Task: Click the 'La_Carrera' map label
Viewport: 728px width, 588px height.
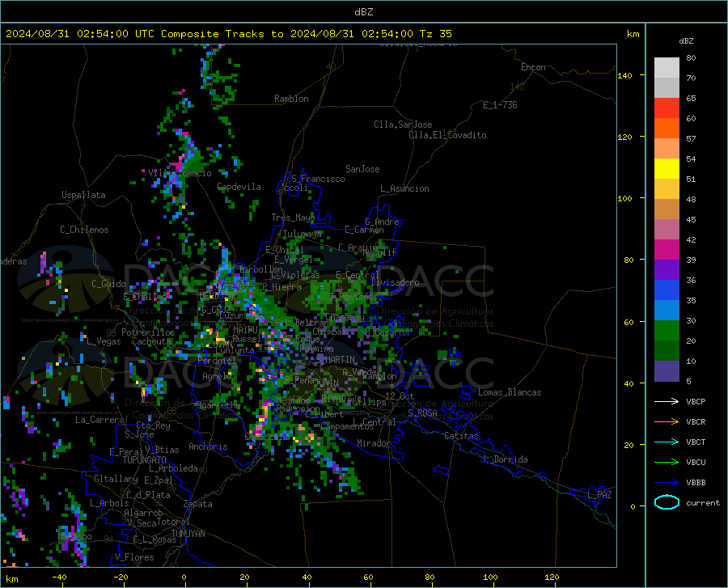Action: [x=99, y=420]
